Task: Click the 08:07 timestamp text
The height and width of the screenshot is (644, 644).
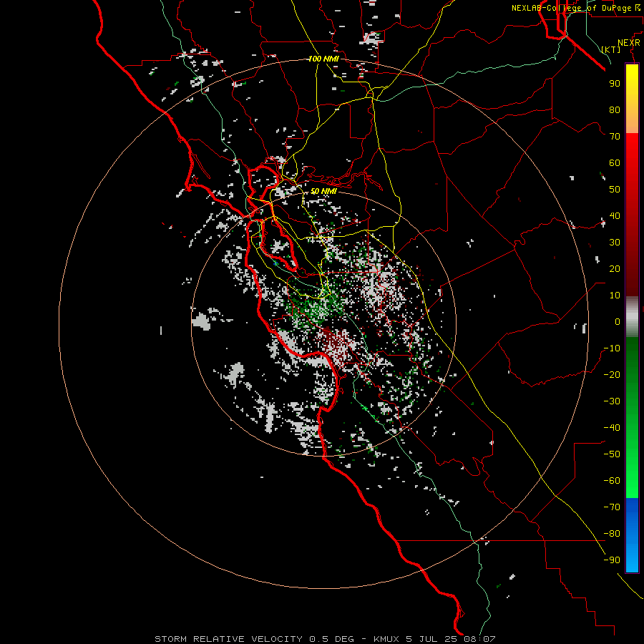Action: point(479,639)
